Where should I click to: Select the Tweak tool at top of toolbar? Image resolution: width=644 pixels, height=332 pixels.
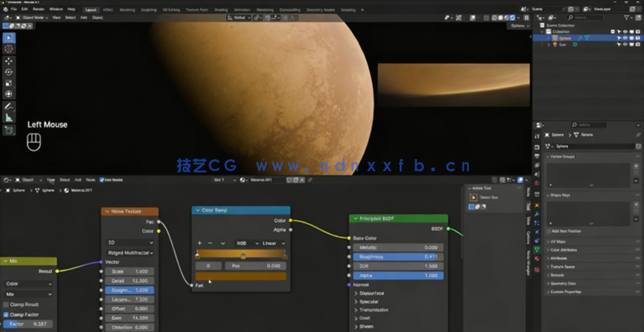tap(8, 38)
